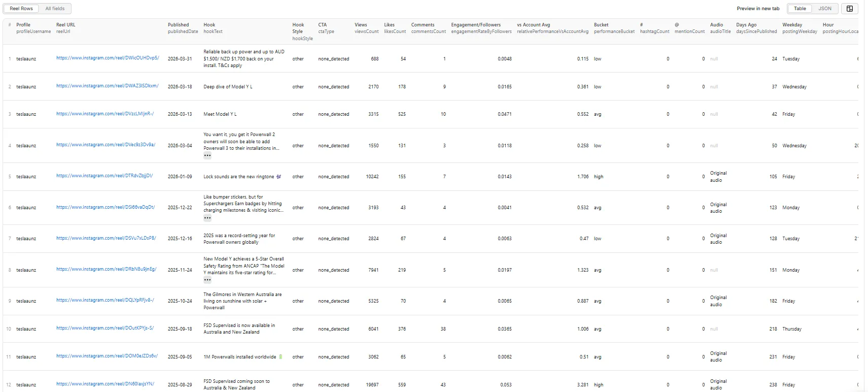The image size is (868, 392).
Task: Select the JSON view tab
Action: click(825, 9)
